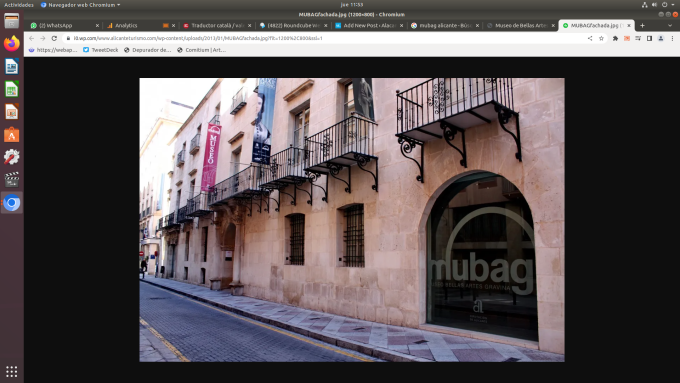The width and height of the screenshot is (680, 383).
Task: Open the Comitium | Art... bookmark
Action: 201,50
